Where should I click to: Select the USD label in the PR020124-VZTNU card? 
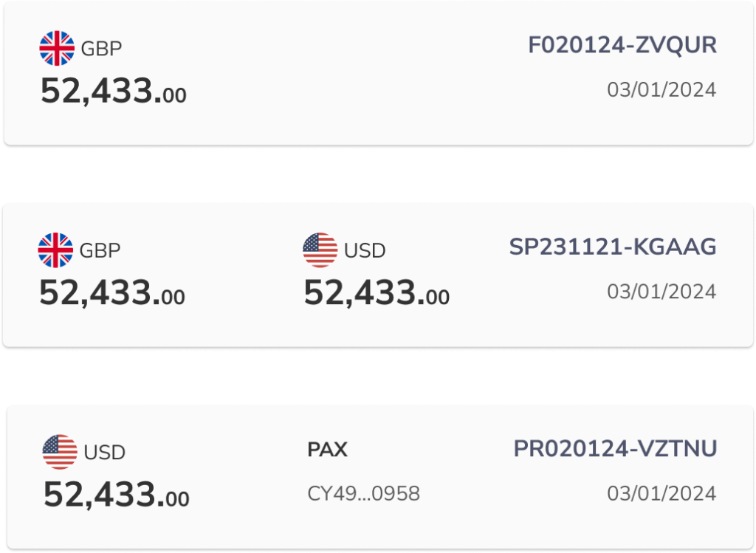tap(105, 453)
